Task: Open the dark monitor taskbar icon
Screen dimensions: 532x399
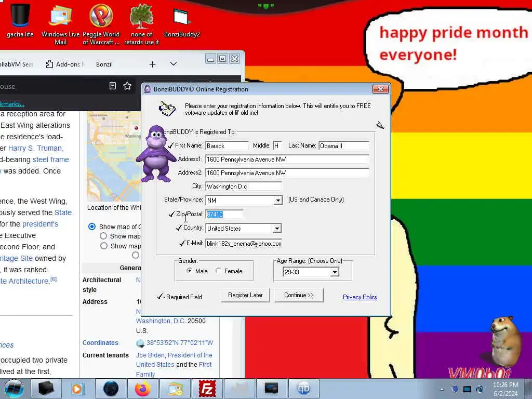Action: click(271, 389)
